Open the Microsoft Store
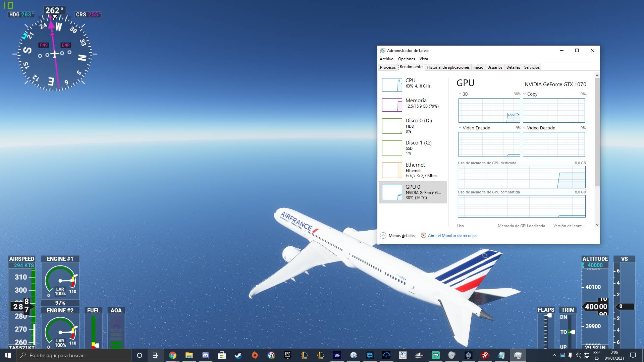Screen dimensions: 644x362 (x=222, y=355)
